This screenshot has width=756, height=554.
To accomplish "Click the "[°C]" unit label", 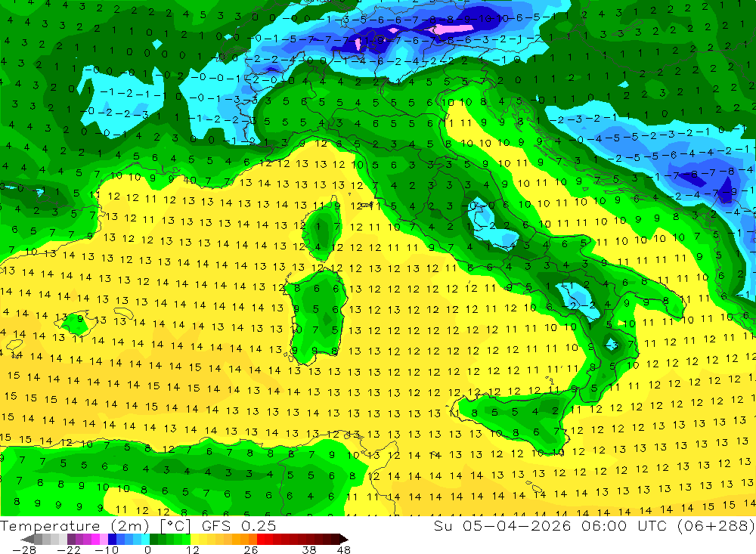I will pyautogui.click(x=175, y=525).
